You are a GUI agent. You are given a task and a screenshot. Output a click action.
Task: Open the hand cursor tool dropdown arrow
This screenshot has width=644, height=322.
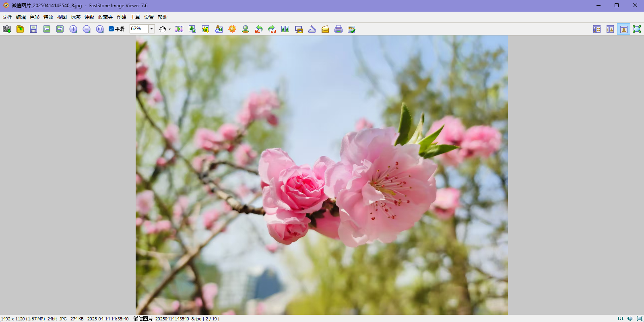tap(169, 29)
